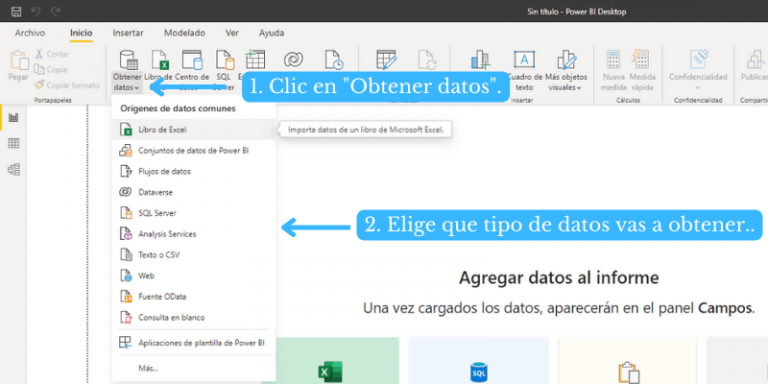Click the Centro de datos ribbon icon

(192, 60)
